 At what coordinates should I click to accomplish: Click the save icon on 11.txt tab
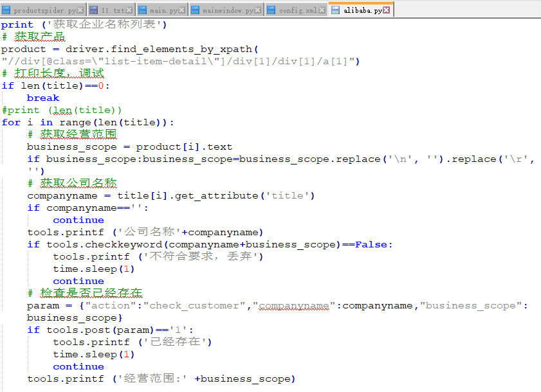(94, 10)
